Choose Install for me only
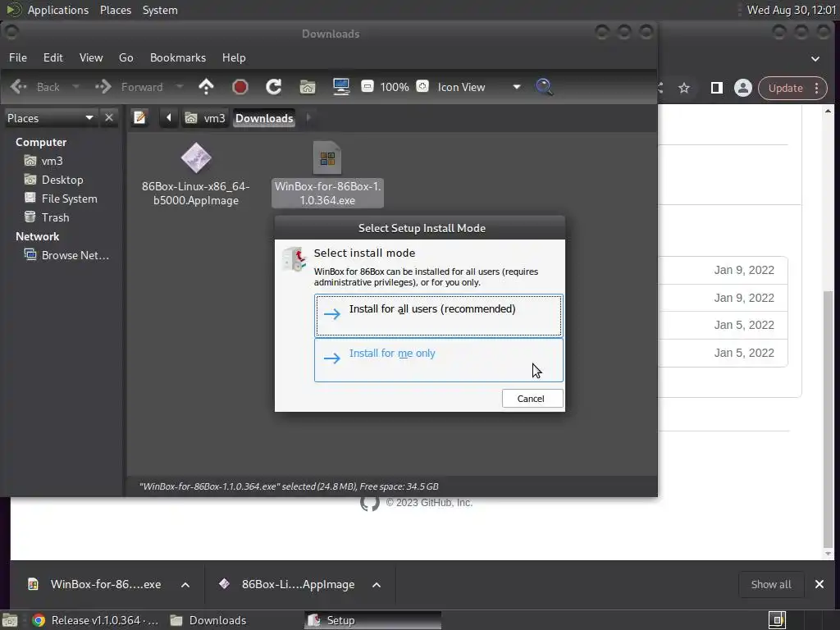840x630 pixels. click(x=438, y=360)
